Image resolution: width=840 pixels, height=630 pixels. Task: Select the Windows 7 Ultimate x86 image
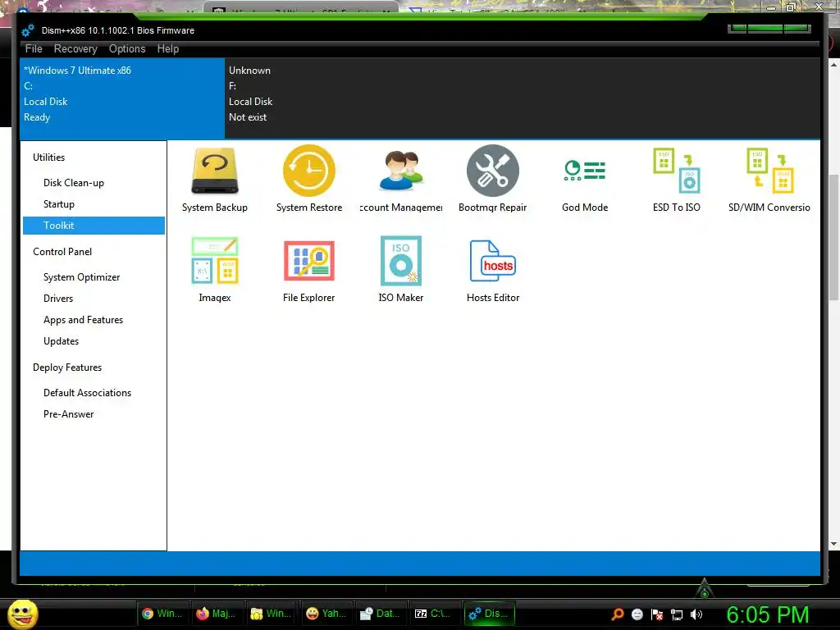coord(122,98)
